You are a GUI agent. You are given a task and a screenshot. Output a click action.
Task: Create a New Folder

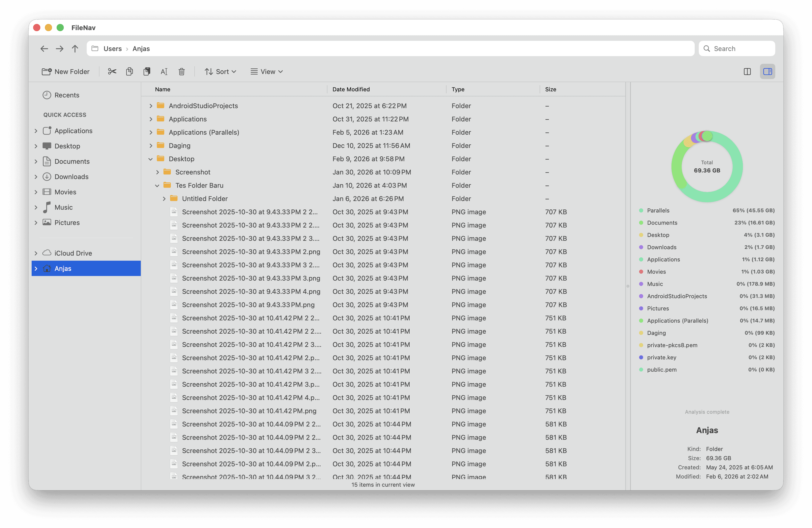coord(66,71)
